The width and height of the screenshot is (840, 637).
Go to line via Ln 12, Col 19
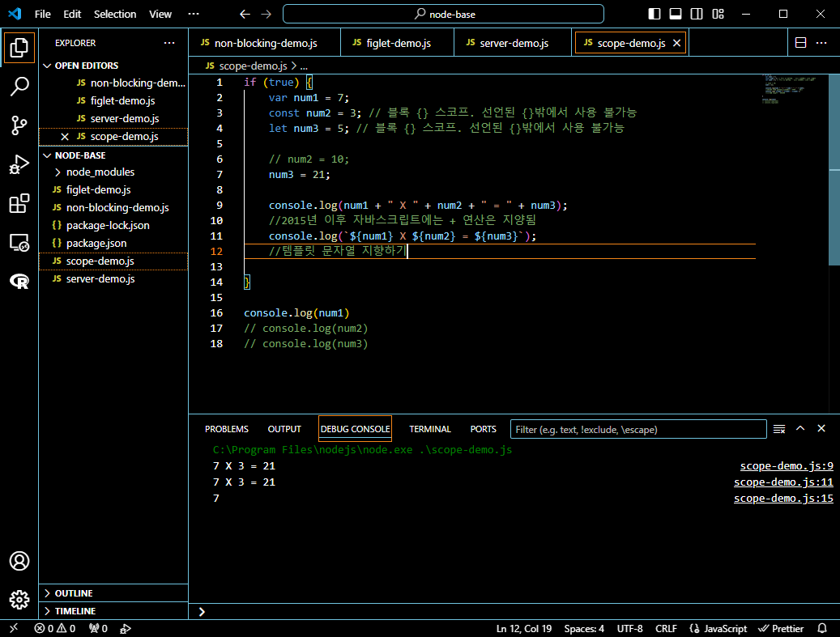(524, 628)
